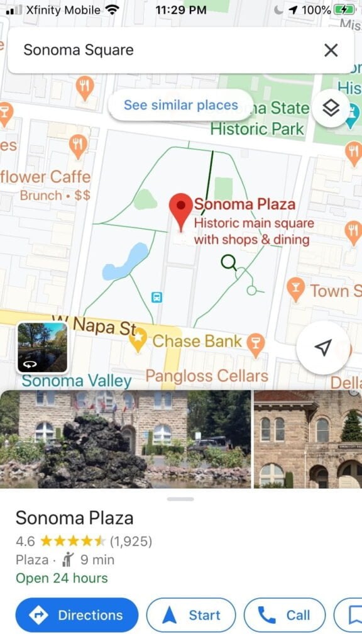This screenshot has width=362, height=644.
Task: Tap the my-location arrow button
Action: pyautogui.click(x=323, y=347)
